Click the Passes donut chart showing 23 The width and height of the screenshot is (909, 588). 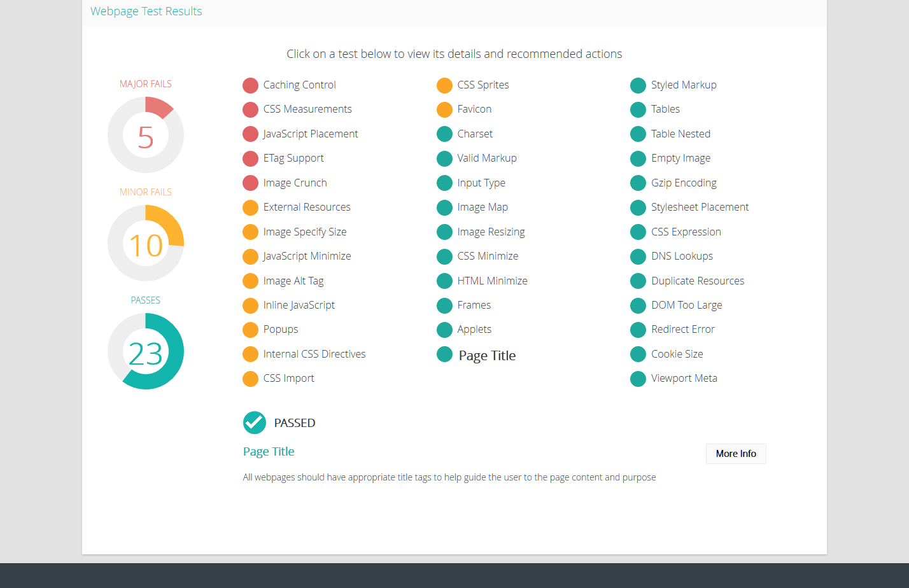[146, 351]
